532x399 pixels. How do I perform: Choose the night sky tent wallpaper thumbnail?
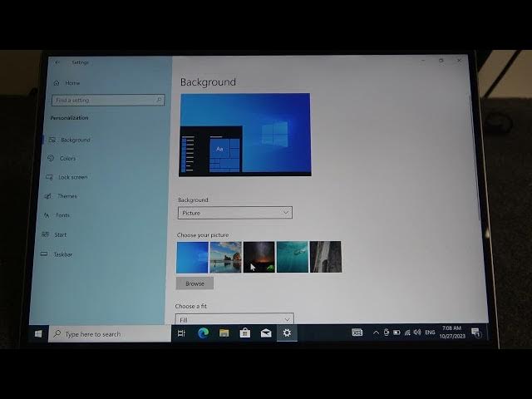(x=259, y=257)
